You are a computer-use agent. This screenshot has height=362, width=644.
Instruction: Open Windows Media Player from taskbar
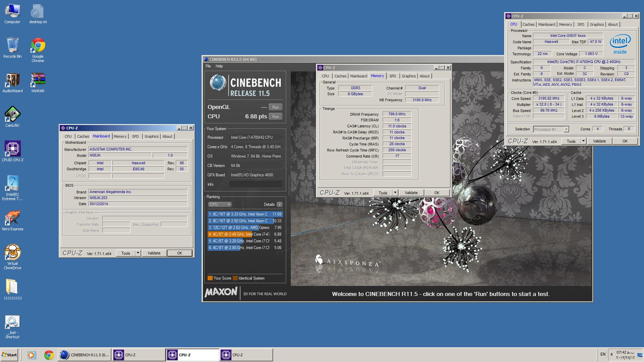click(32, 355)
